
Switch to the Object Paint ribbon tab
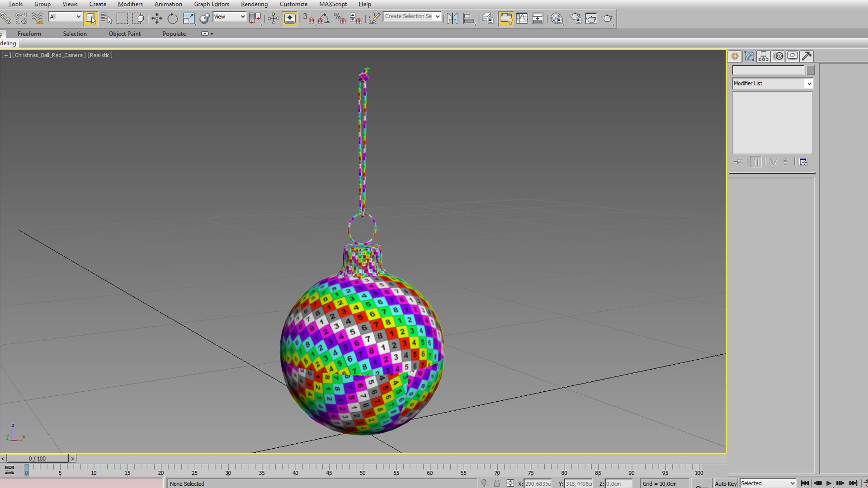124,34
